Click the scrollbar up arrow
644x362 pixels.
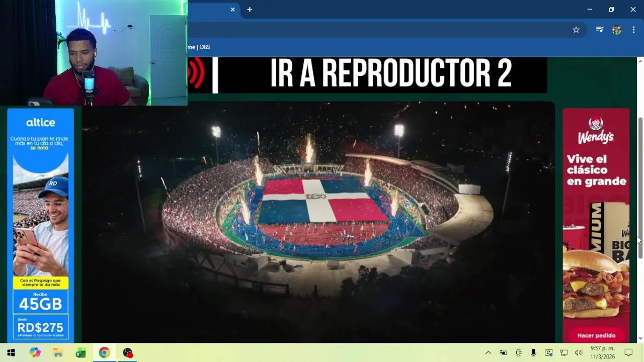640,61
